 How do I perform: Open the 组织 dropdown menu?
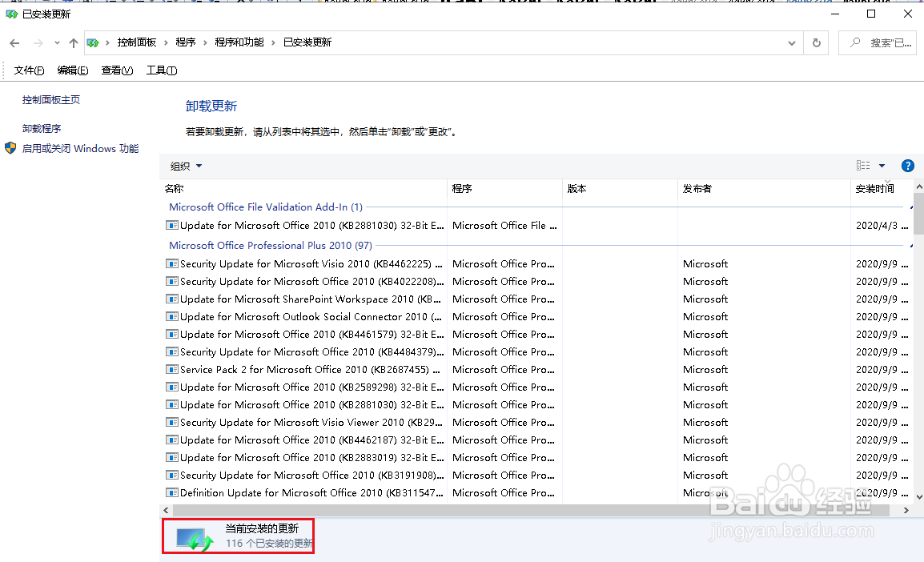(186, 167)
